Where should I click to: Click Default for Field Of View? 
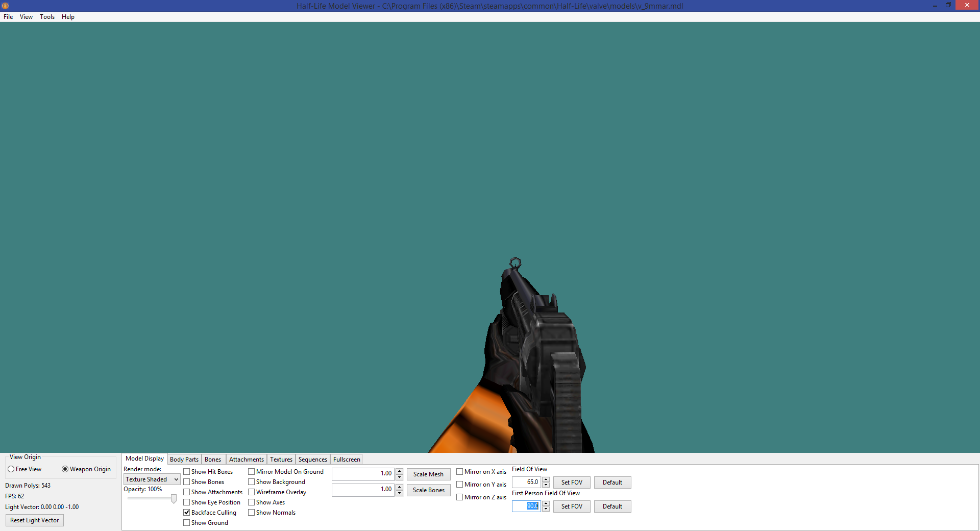[612, 482]
